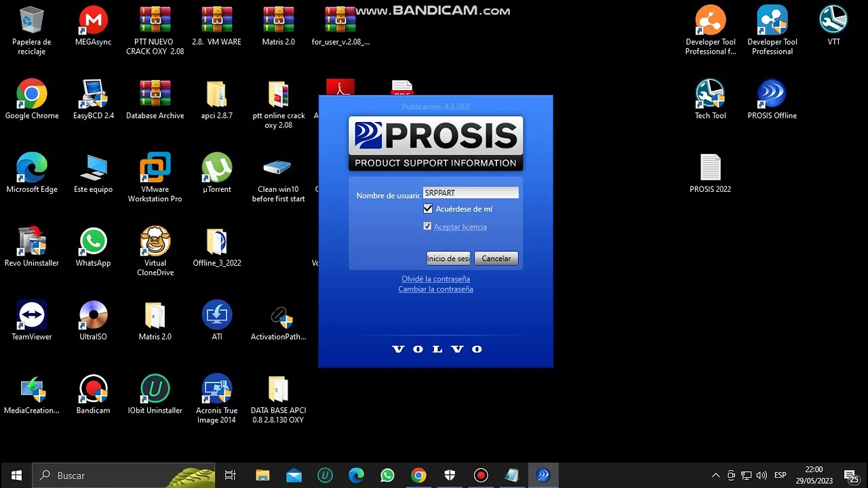Open the Virtual CloneDrive icon
The width and height of the screenshot is (868, 488).
pyautogui.click(x=155, y=251)
